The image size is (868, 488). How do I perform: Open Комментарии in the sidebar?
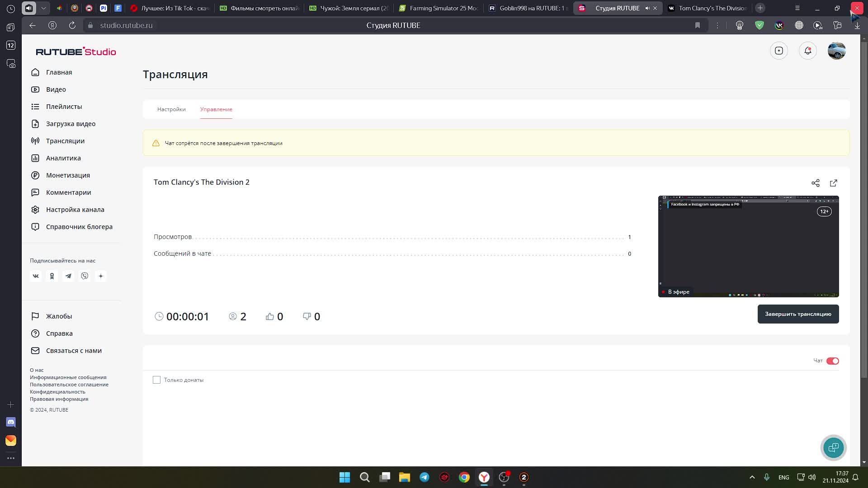coord(68,192)
